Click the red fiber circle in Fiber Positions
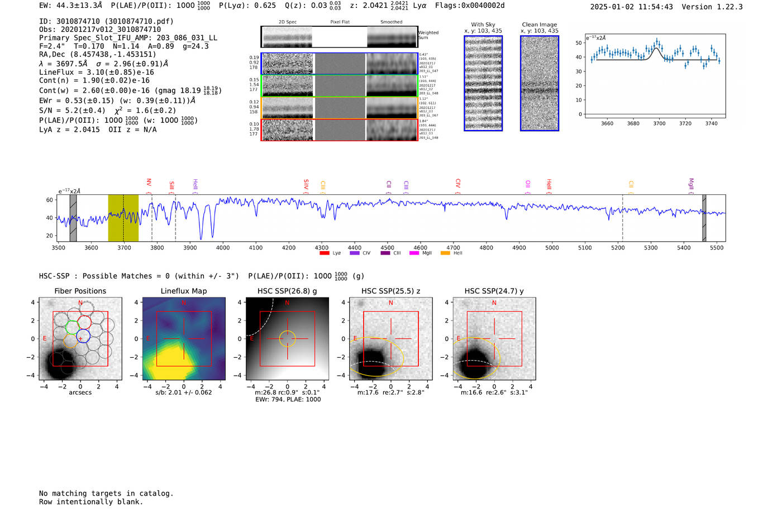 [x=84, y=323]
